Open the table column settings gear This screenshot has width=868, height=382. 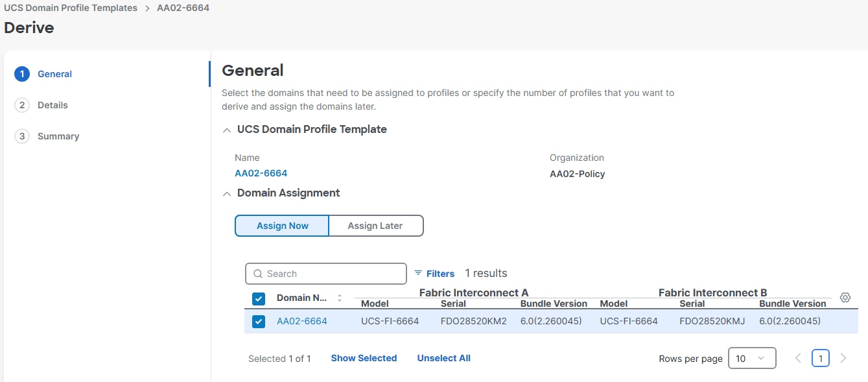tap(845, 298)
